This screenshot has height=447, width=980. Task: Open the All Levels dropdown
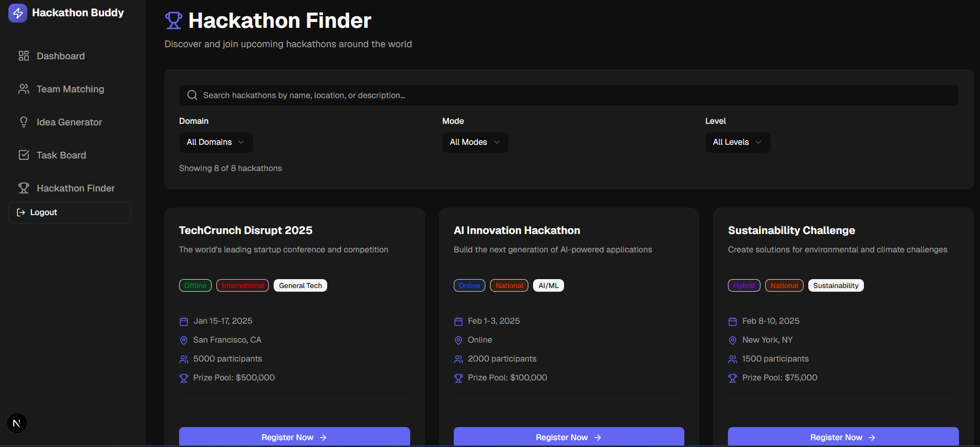pyautogui.click(x=738, y=142)
